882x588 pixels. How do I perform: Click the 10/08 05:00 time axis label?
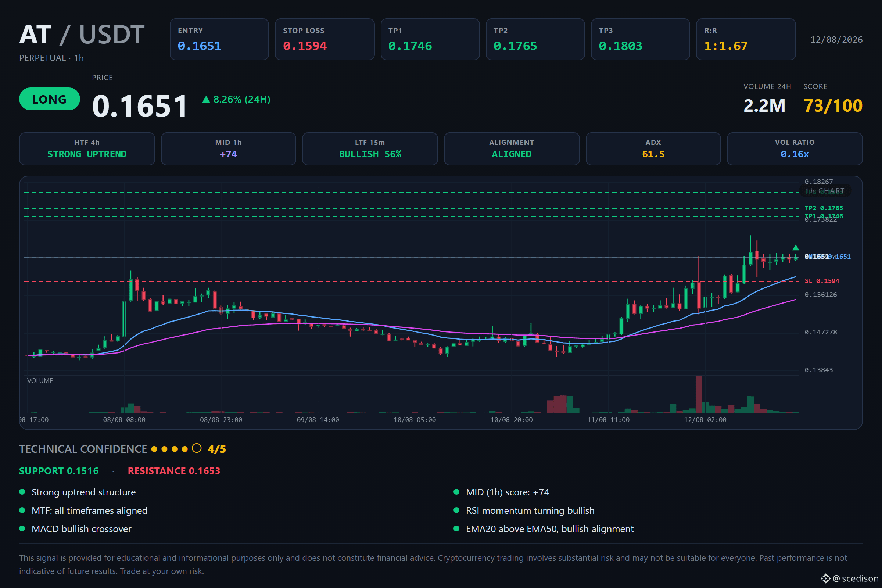coord(415,420)
